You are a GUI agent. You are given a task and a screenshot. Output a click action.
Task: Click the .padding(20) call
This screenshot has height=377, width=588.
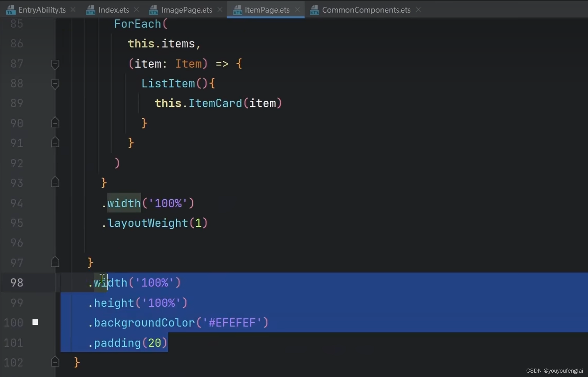pyautogui.click(x=128, y=343)
